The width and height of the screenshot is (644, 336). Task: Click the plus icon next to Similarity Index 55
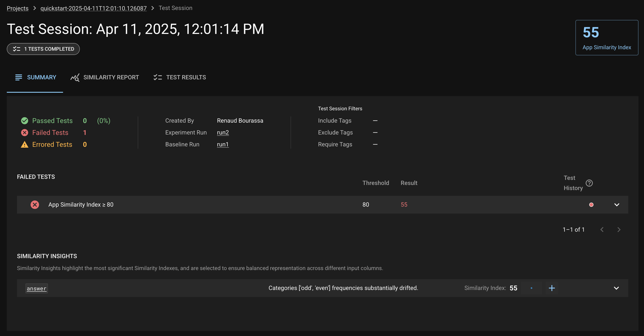pyautogui.click(x=552, y=288)
